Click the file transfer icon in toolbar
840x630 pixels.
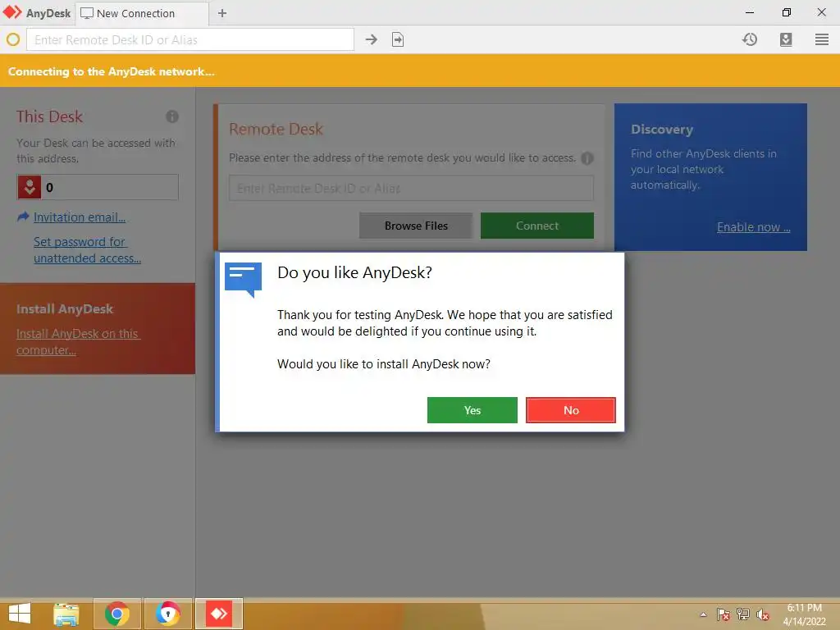click(398, 39)
